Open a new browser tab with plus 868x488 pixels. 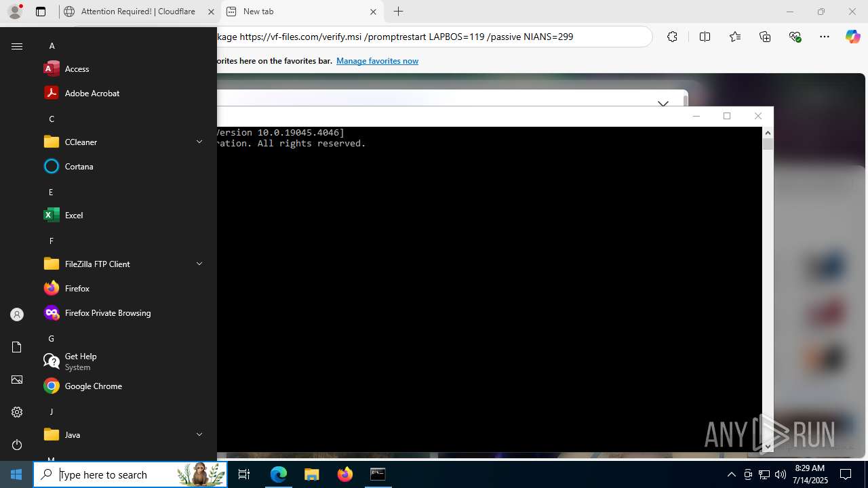(x=399, y=12)
